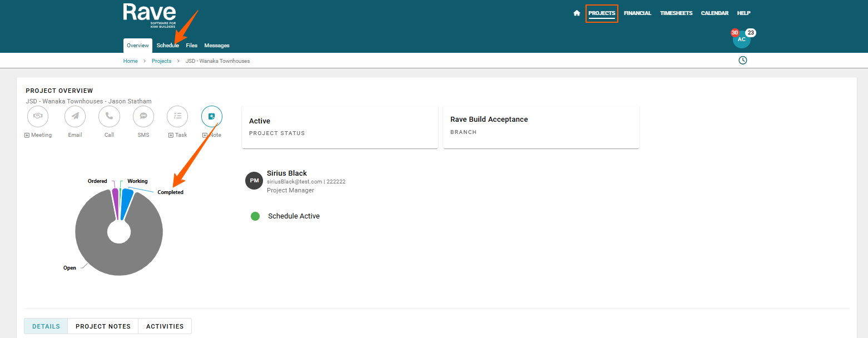Click the Email paper plane icon
Image resolution: width=868 pixels, height=338 pixels.
click(x=75, y=116)
